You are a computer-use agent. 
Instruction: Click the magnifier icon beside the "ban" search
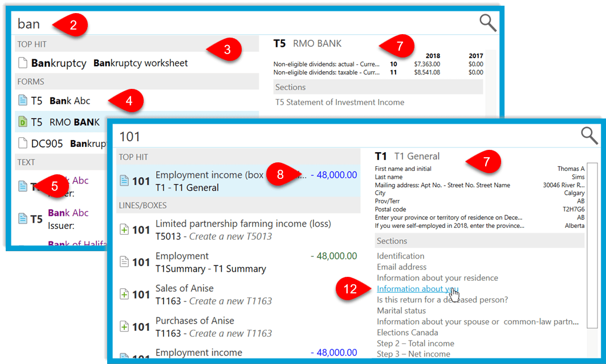pos(488,23)
